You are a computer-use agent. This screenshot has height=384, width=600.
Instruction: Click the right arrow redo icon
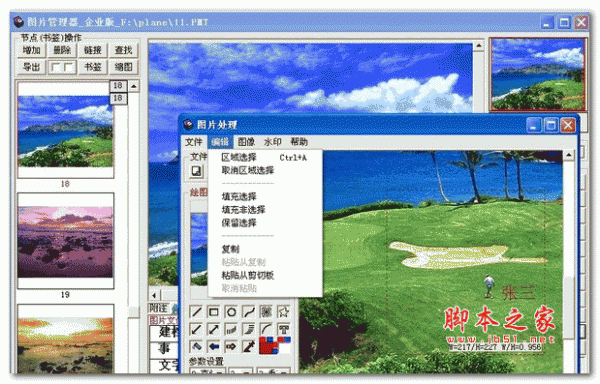pyautogui.click(x=231, y=347)
